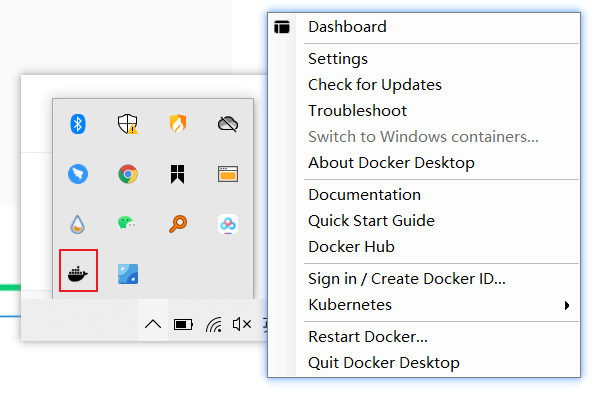Image resolution: width=608 pixels, height=400 pixels.
Task: Expand the Kubernetes submenu arrow
Action: click(567, 305)
